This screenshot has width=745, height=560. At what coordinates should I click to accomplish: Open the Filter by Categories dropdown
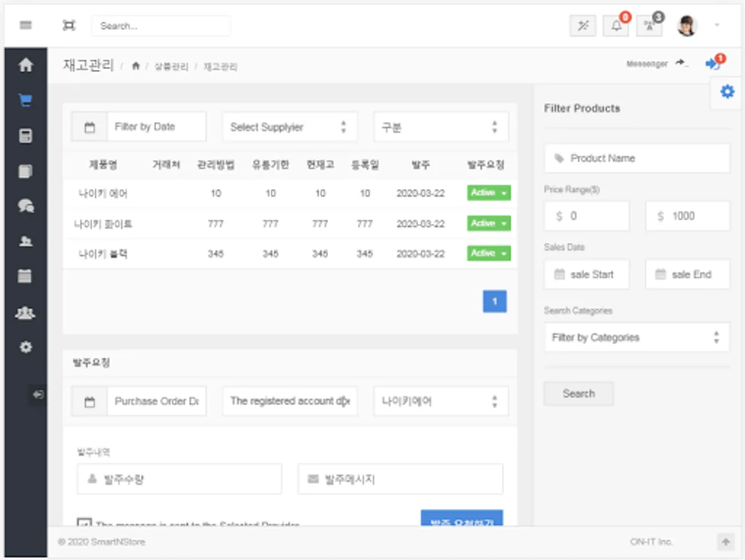tap(637, 337)
